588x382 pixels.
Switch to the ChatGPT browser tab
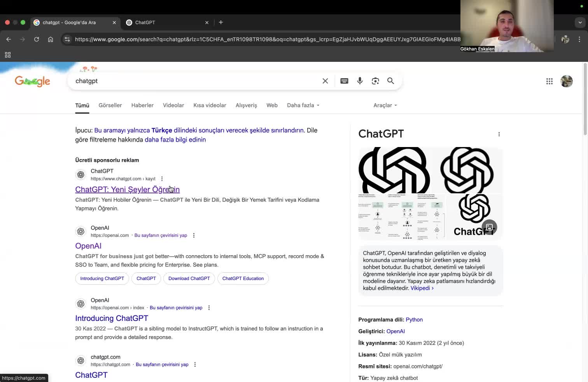point(167,23)
